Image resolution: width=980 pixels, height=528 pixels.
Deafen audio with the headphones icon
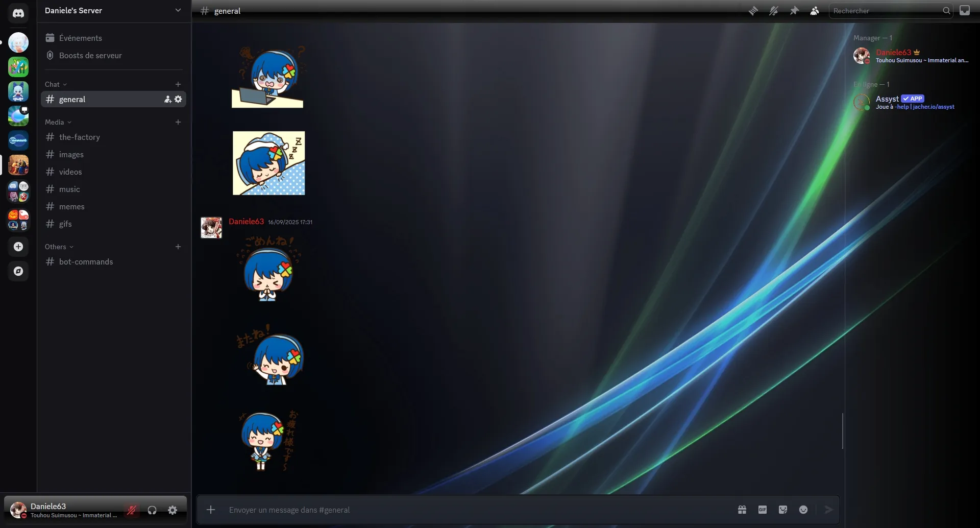(152, 509)
